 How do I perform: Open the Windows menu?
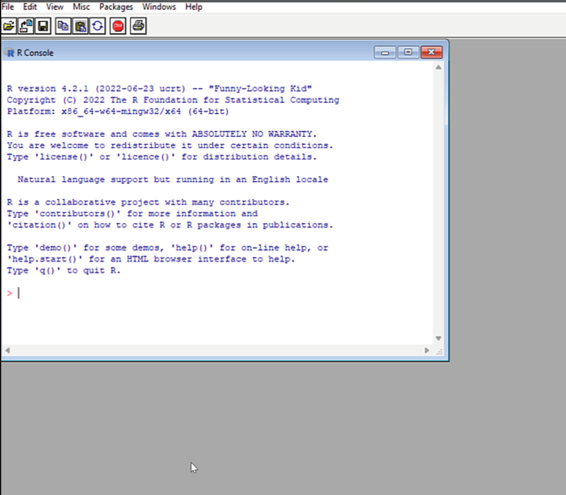tap(159, 7)
